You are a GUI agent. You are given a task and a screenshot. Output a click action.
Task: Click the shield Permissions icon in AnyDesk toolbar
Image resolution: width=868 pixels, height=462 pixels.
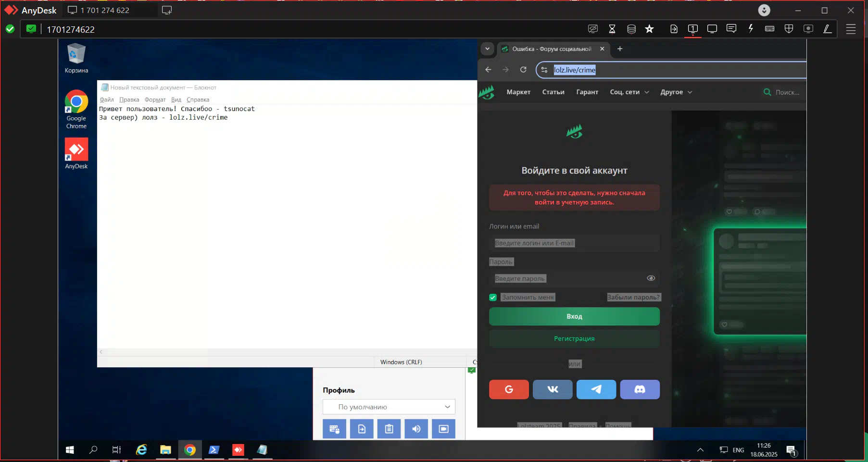click(x=789, y=29)
